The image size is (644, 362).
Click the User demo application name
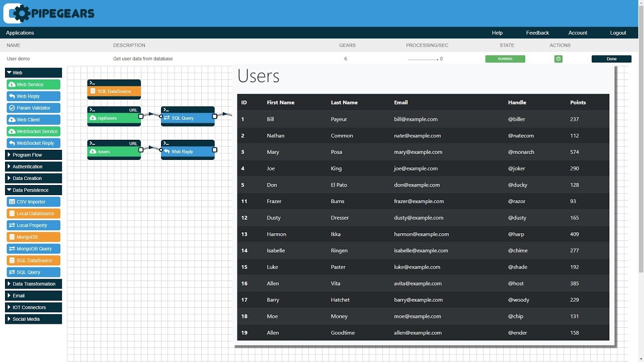click(19, 59)
